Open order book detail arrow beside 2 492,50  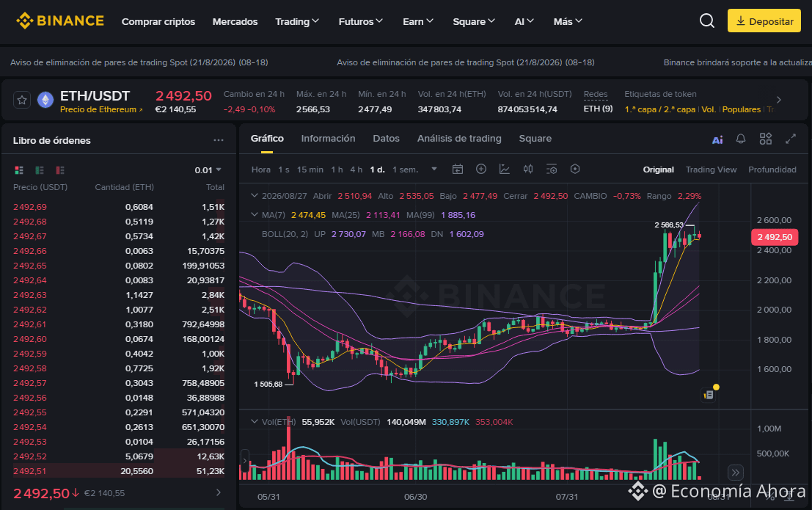[219, 493]
